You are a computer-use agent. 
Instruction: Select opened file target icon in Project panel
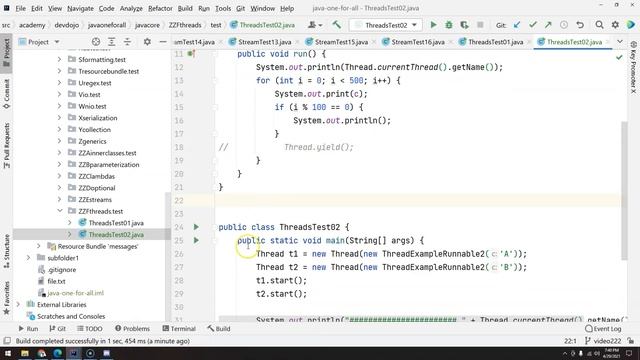pos(96,42)
